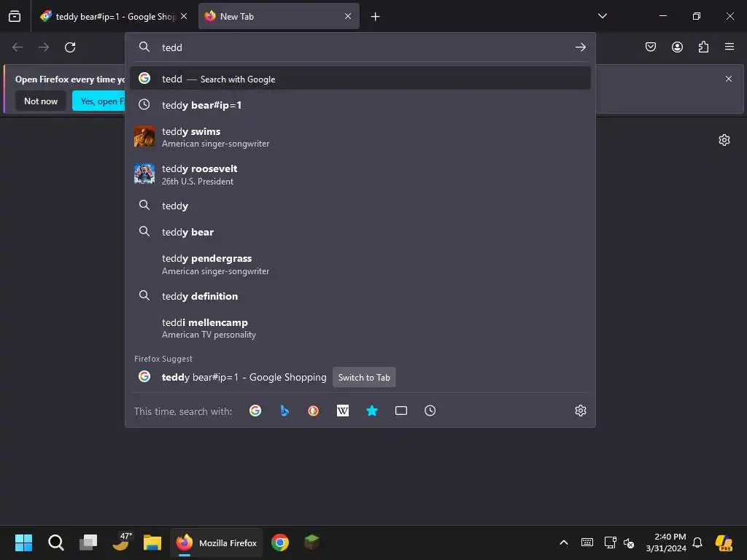The width and height of the screenshot is (747, 560).
Task: Open the Extensions puzzle icon
Action: coord(703,47)
